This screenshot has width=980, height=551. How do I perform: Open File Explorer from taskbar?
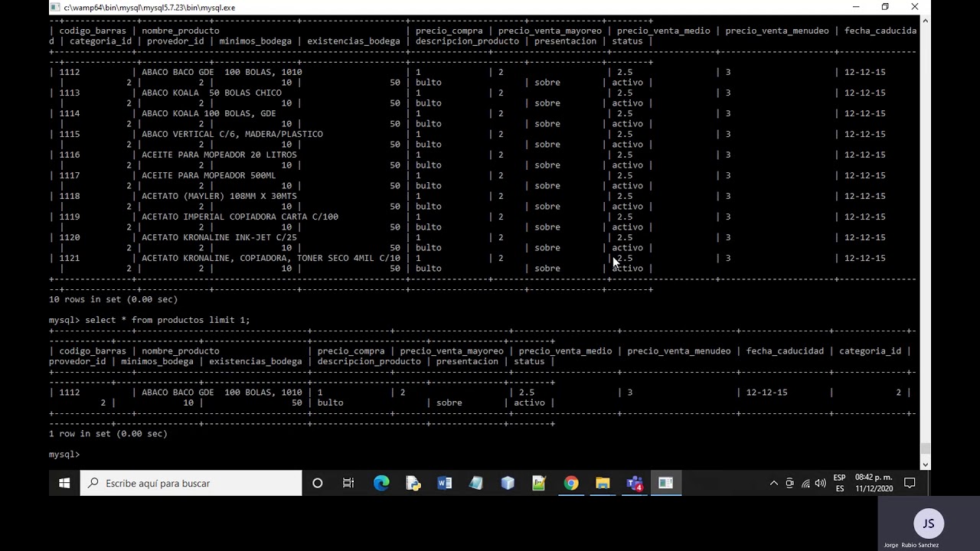point(603,483)
